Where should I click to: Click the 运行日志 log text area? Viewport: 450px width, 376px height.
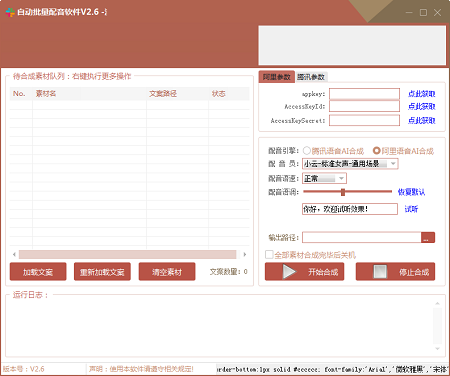pos(220,327)
